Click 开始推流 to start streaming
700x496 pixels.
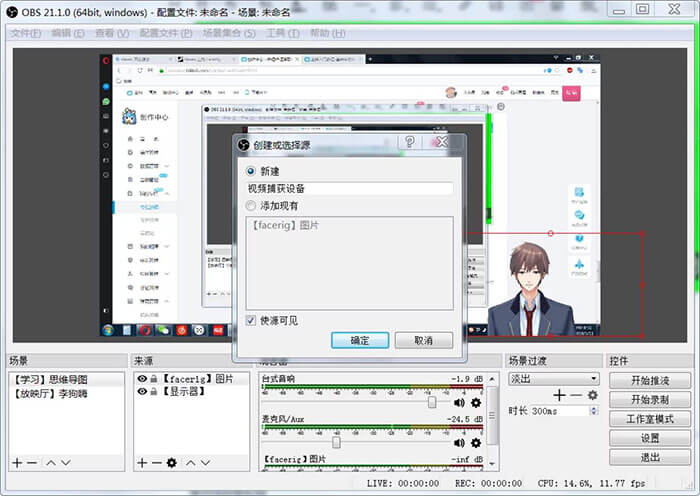coord(650,381)
